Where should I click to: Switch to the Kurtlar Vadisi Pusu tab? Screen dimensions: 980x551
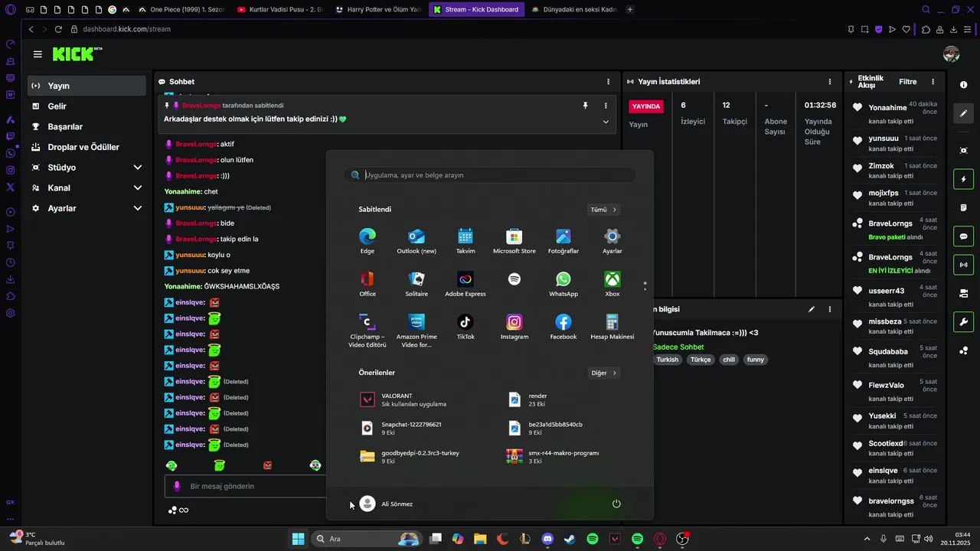pyautogui.click(x=280, y=10)
